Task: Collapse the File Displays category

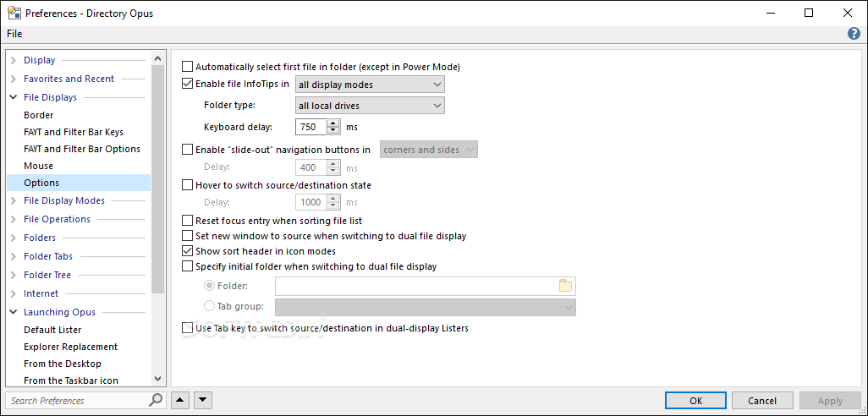Action: pyautogui.click(x=14, y=97)
